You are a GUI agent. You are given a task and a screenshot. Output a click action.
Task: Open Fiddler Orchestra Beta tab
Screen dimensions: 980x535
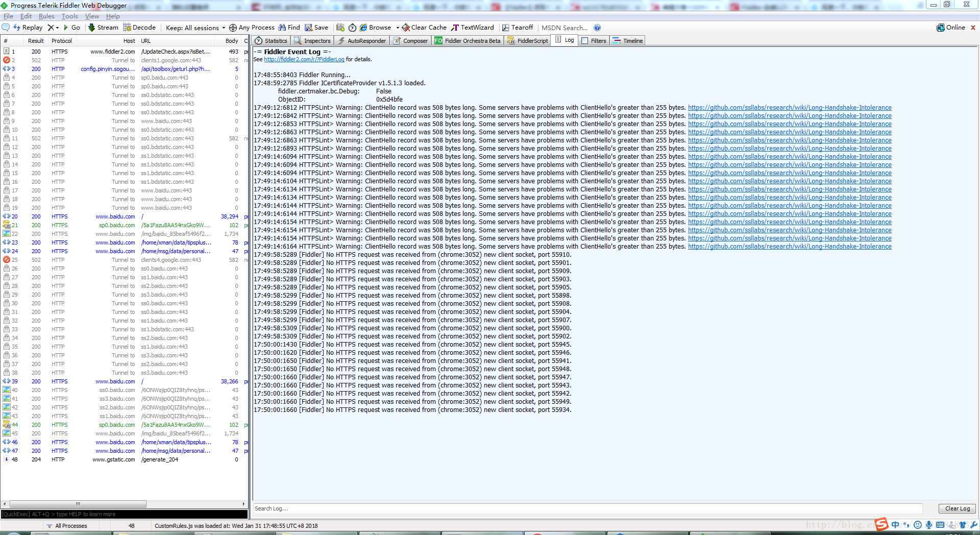[468, 41]
